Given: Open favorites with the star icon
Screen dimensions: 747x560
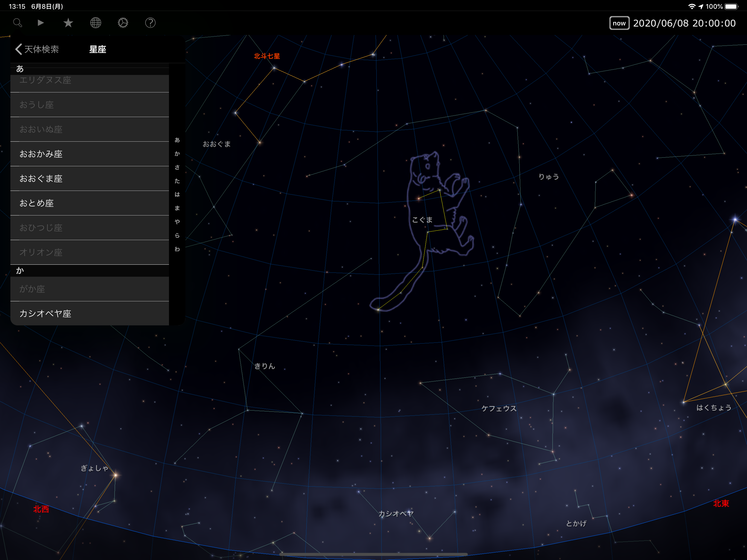Looking at the screenshot, I should (68, 23).
